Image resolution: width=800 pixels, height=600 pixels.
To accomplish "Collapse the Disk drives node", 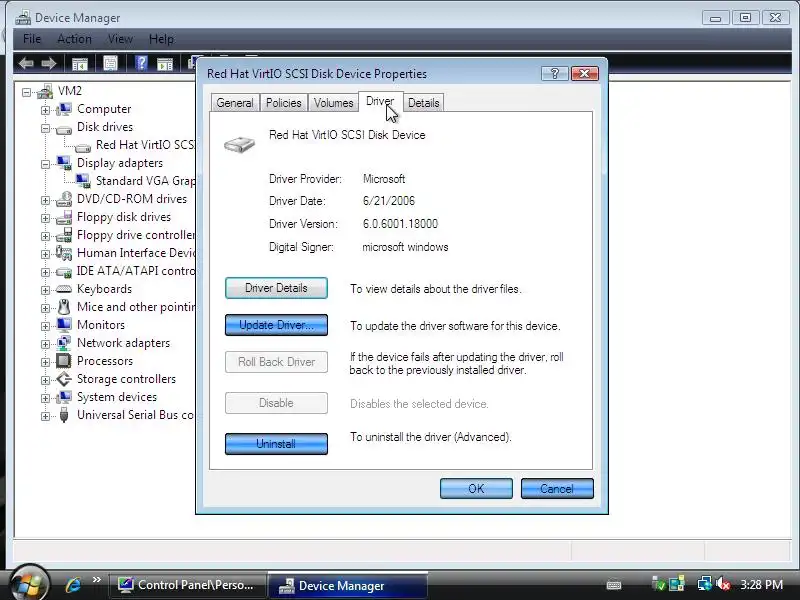I will click(x=45, y=129).
